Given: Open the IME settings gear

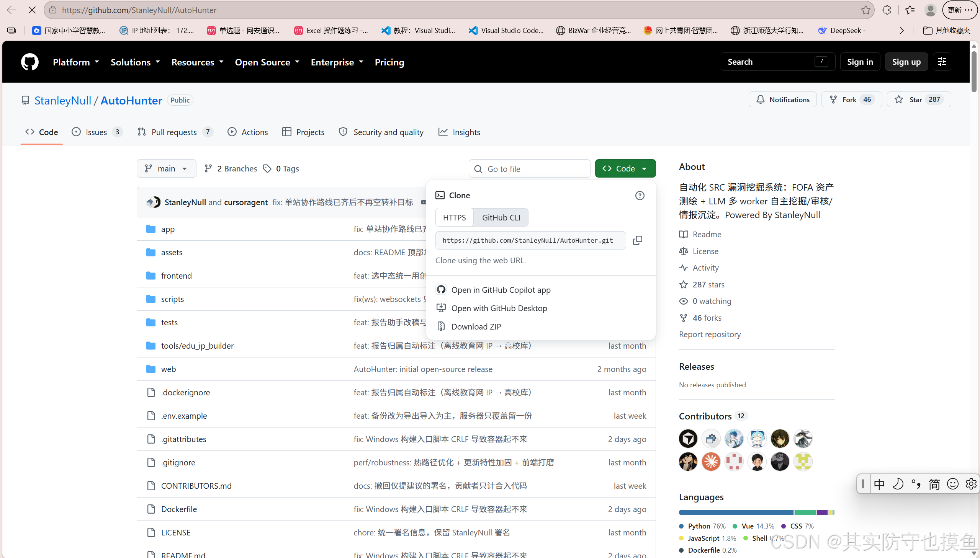Looking at the screenshot, I should click(970, 484).
